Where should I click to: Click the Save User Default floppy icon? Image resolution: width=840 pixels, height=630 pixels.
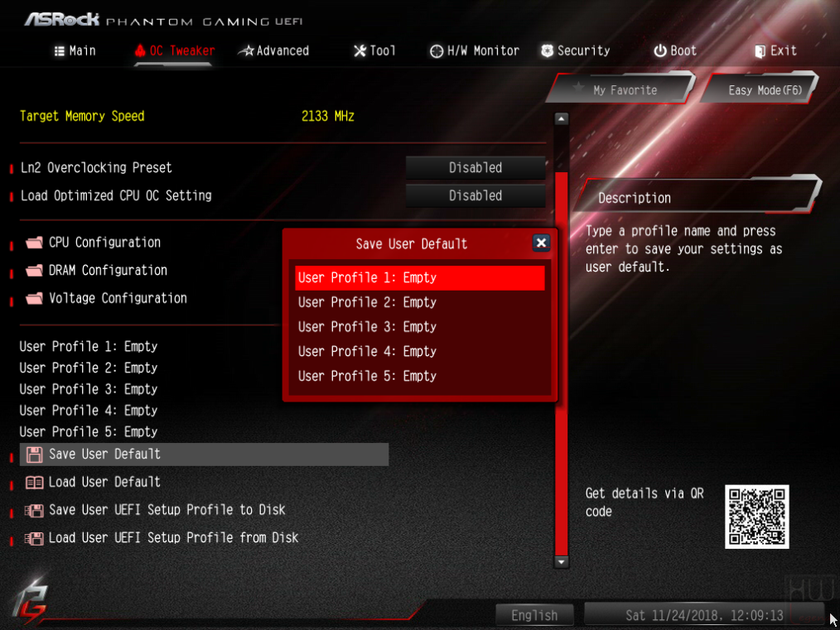pyautogui.click(x=34, y=454)
